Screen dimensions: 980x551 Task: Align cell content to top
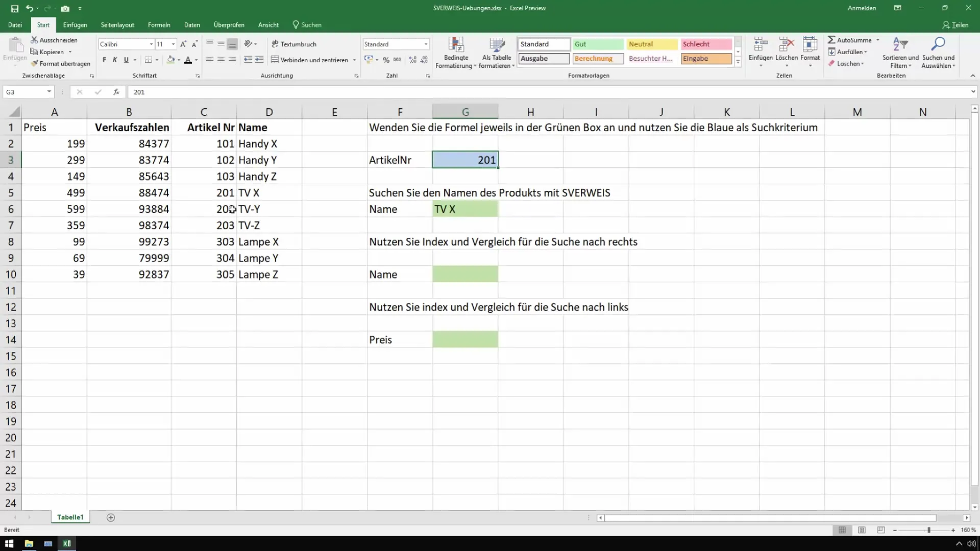(209, 44)
